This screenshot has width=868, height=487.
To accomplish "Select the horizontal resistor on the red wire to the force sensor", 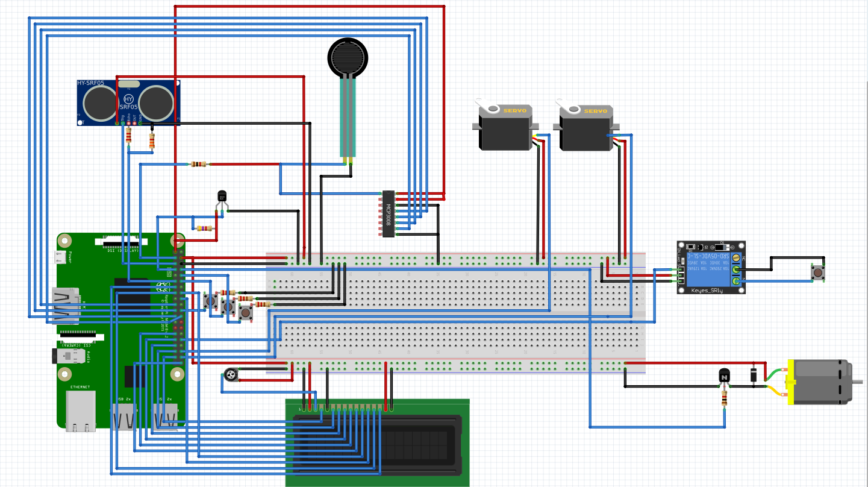I will (198, 164).
